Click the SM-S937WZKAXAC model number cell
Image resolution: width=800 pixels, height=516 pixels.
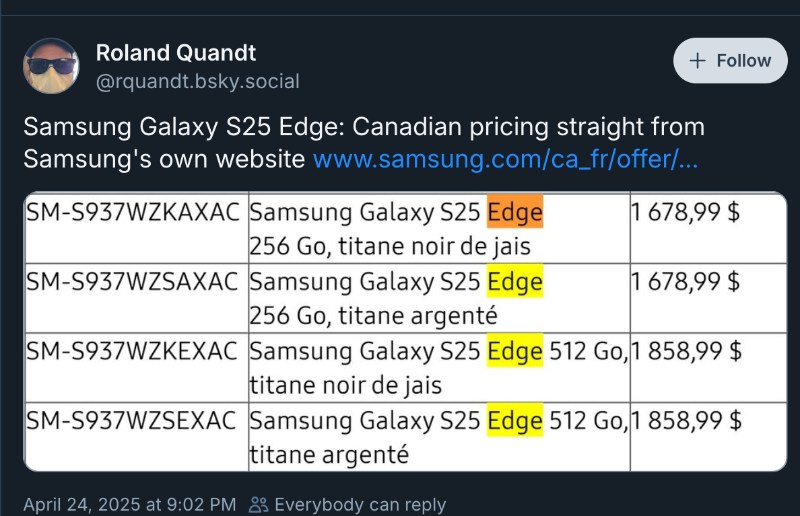(x=133, y=214)
